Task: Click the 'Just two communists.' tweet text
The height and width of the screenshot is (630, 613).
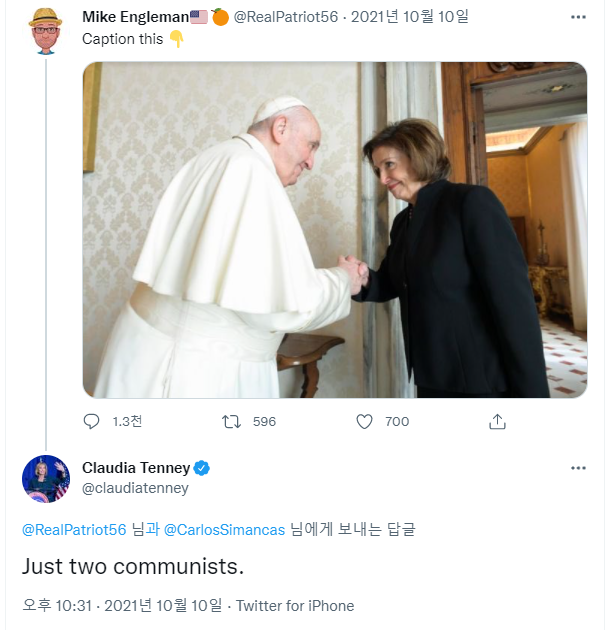Action: pos(133,566)
